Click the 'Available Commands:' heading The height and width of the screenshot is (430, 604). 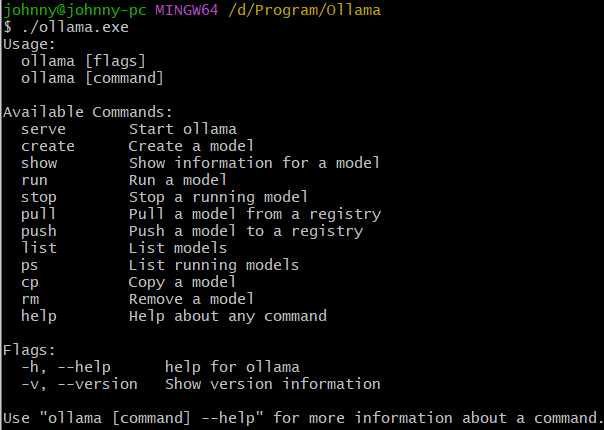[x=87, y=112]
